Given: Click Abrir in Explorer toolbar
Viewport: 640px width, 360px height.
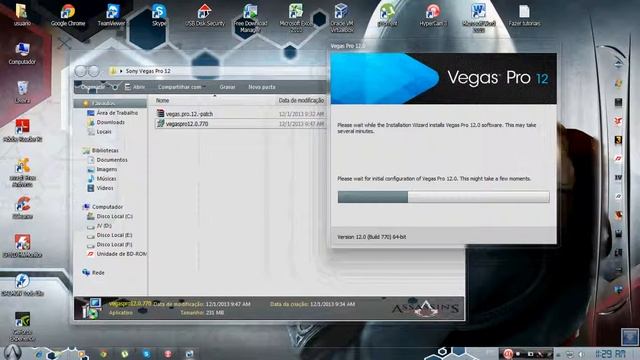Looking at the screenshot, I should tap(135, 87).
